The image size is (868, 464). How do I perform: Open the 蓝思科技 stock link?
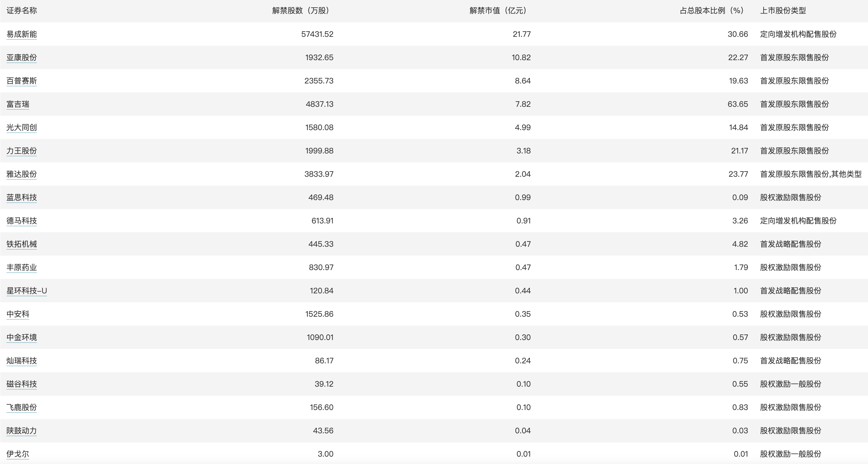pos(22,197)
